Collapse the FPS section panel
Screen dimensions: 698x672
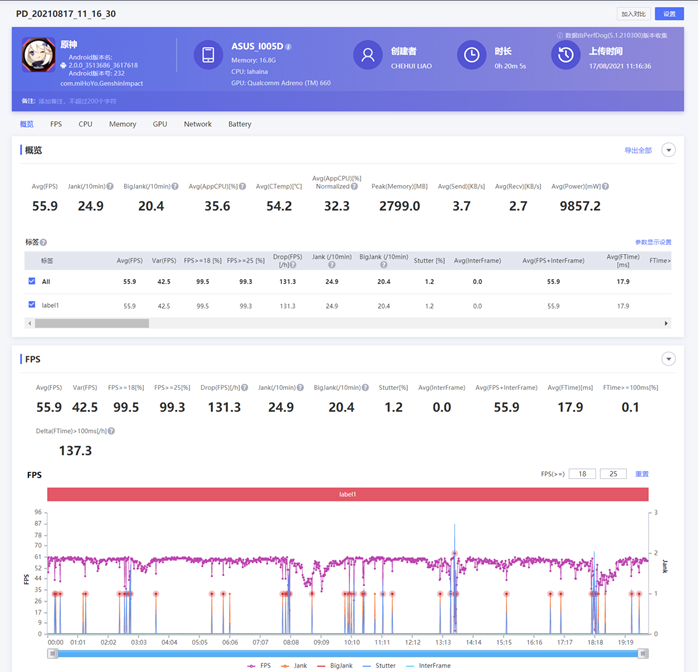tap(668, 359)
